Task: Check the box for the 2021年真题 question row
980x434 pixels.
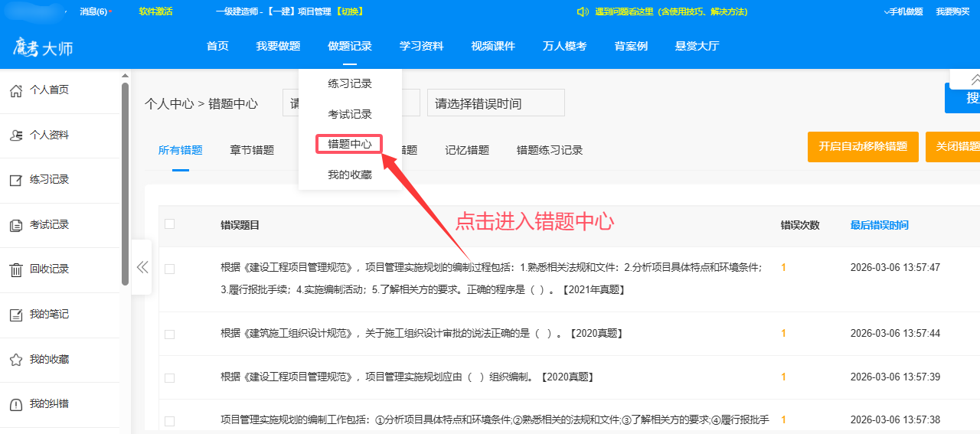Action: (x=169, y=269)
